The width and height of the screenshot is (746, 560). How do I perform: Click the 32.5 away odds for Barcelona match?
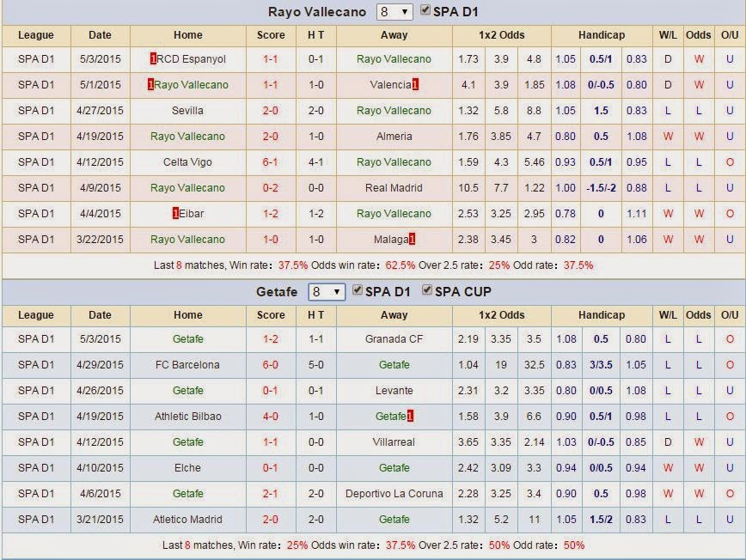(534, 365)
